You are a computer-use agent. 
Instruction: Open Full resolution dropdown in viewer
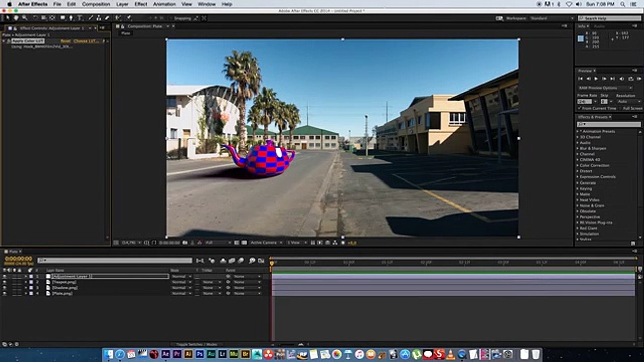[218, 243]
